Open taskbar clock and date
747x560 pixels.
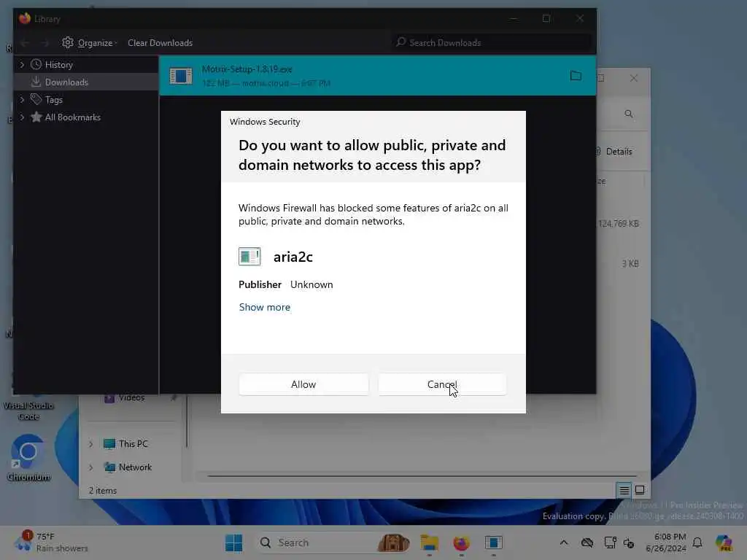point(666,542)
